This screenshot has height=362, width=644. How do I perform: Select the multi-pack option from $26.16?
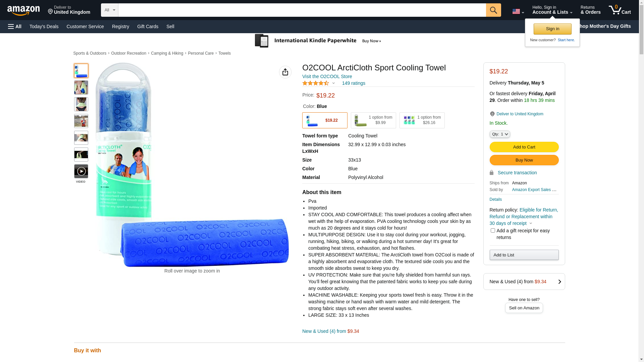click(x=422, y=120)
